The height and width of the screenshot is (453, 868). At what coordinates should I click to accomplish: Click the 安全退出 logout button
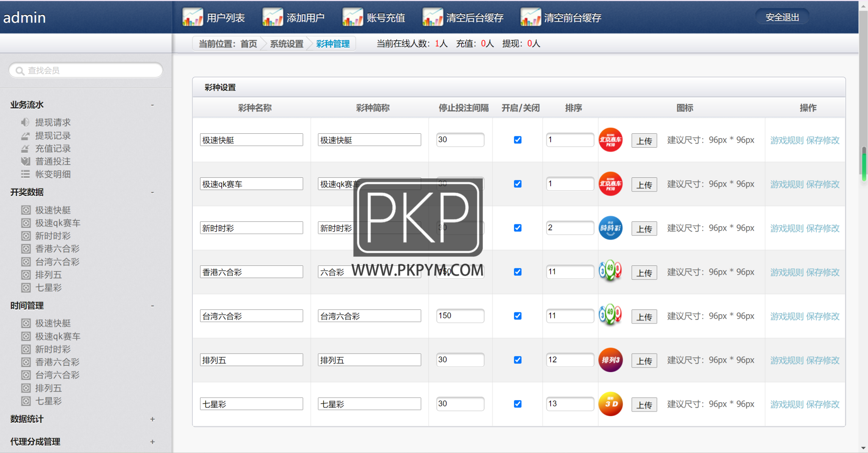(782, 17)
